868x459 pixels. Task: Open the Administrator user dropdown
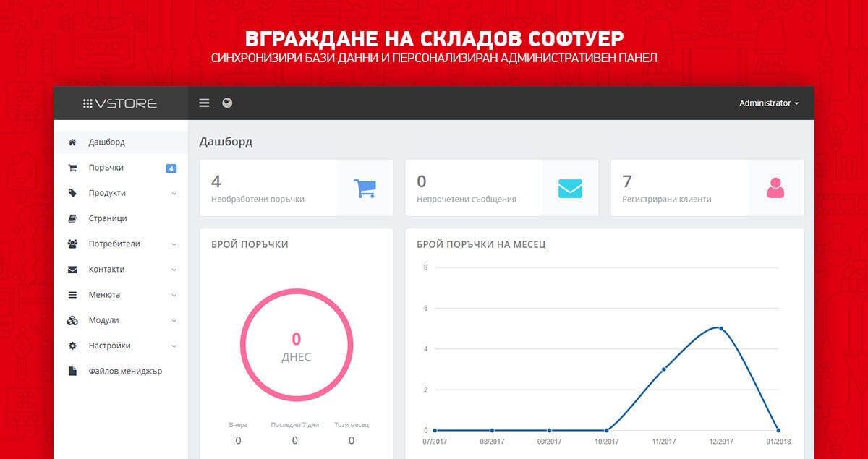click(x=768, y=103)
